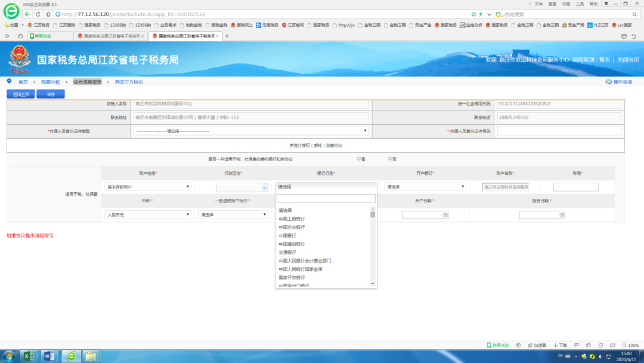Click the bank search text box in dropdown
This screenshot has width=644, height=363.
[326, 199]
